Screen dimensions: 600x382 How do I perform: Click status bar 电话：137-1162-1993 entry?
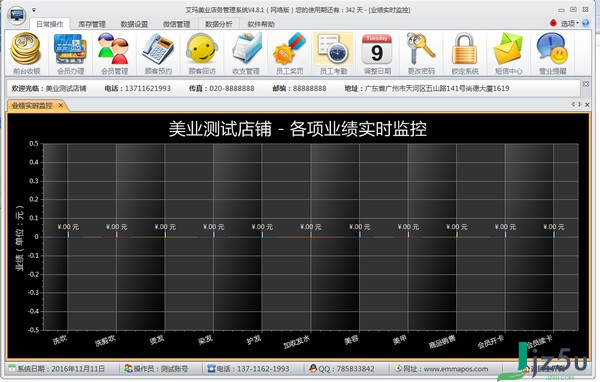click(253, 369)
